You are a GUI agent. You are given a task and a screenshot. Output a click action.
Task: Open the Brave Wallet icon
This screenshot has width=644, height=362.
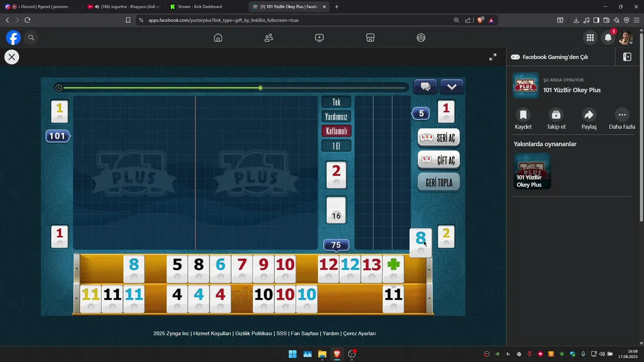pyautogui.click(x=606, y=20)
